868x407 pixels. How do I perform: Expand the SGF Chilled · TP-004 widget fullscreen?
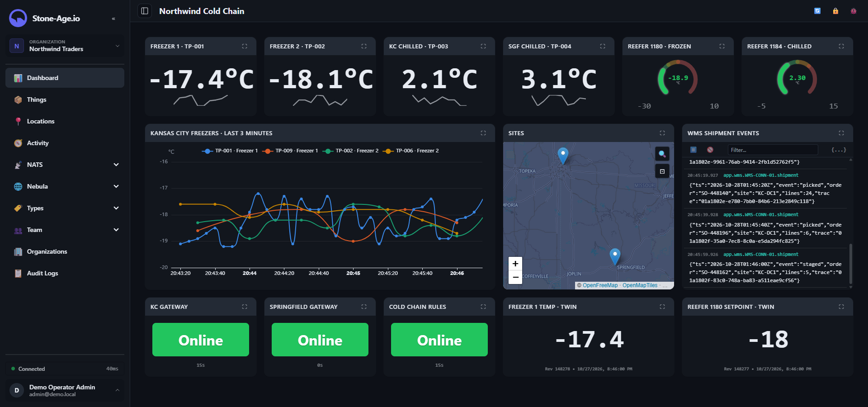tap(603, 46)
